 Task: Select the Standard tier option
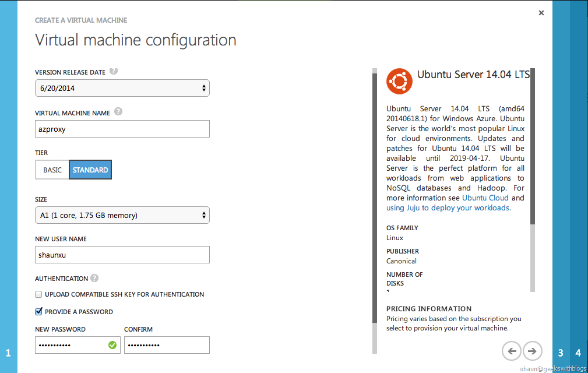[x=90, y=170]
